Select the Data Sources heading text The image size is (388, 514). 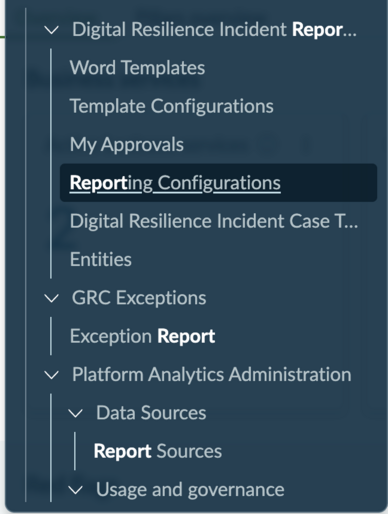(x=151, y=413)
